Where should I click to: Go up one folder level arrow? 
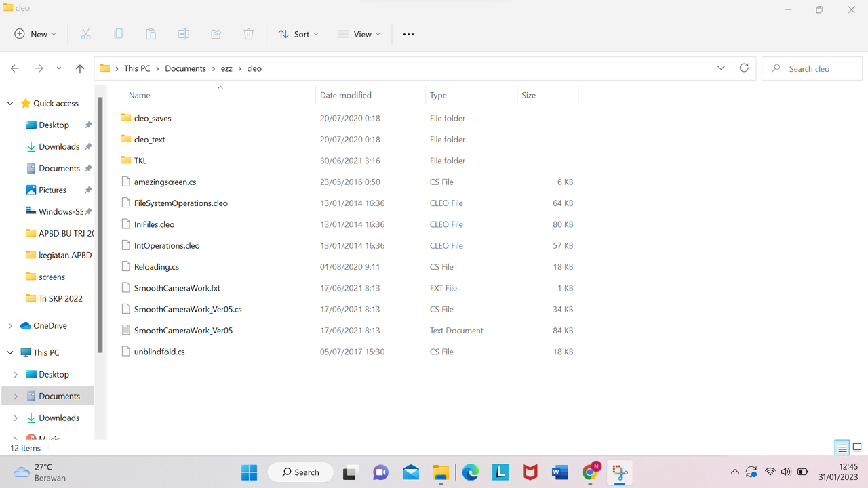coord(80,68)
